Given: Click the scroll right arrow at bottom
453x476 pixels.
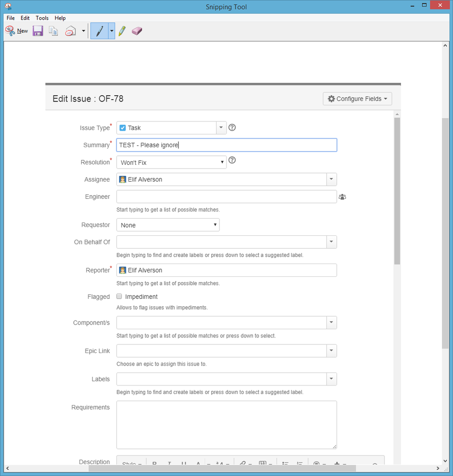Looking at the screenshot, I should point(438,468).
